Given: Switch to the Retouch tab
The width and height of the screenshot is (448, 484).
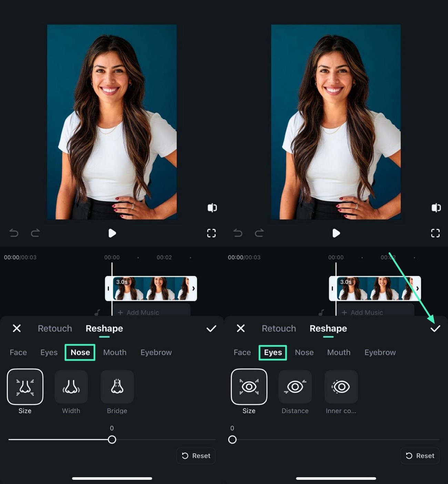Looking at the screenshot, I should tap(54, 329).
